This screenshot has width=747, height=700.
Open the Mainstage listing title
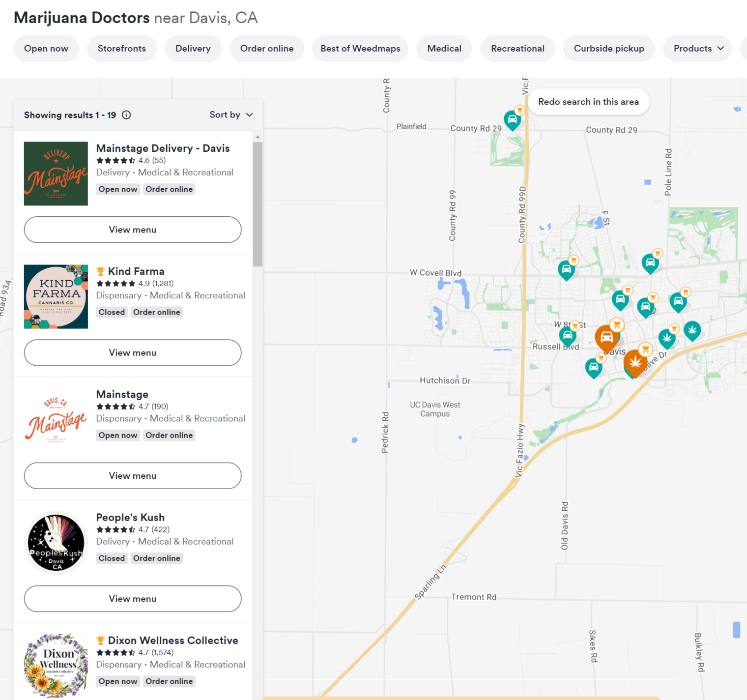(122, 394)
